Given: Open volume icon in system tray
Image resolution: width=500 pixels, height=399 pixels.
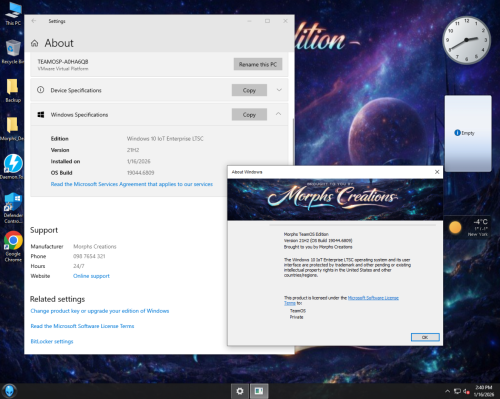Looking at the screenshot, I should pyautogui.click(x=466, y=391).
